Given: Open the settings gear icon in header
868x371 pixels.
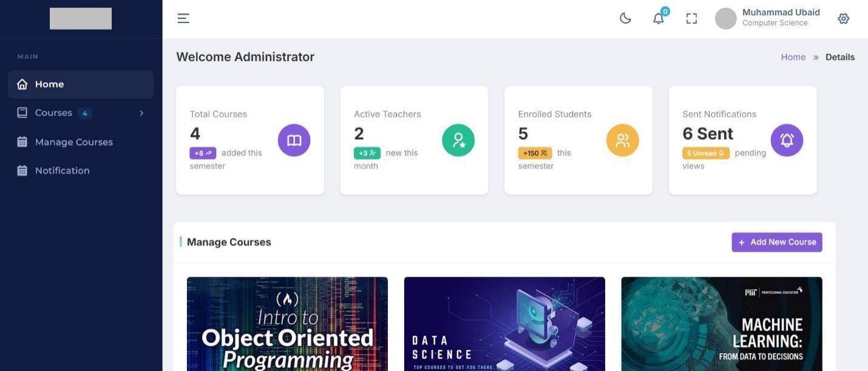Looking at the screenshot, I should (x=843, y=18).
